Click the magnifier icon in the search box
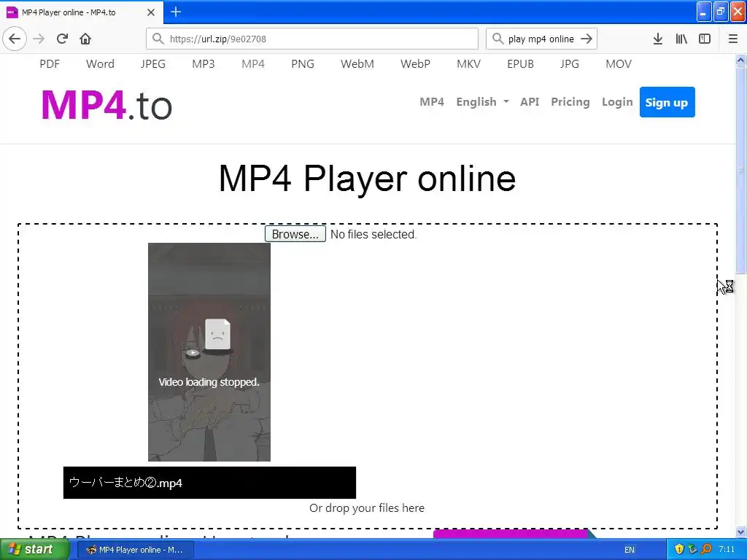 pos(498,39)
